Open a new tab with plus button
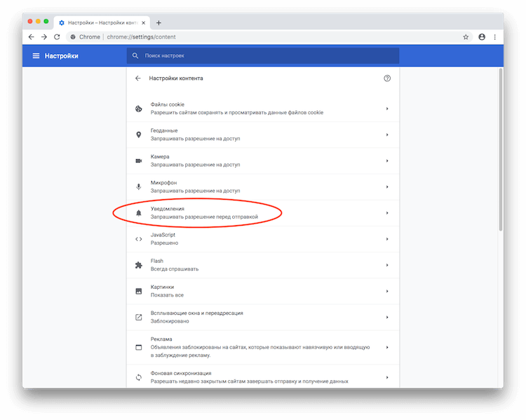 [159, 22]
